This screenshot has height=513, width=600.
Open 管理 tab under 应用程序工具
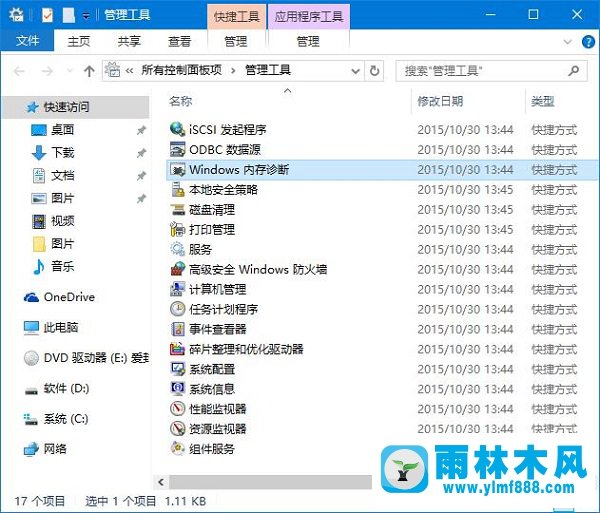308,41
